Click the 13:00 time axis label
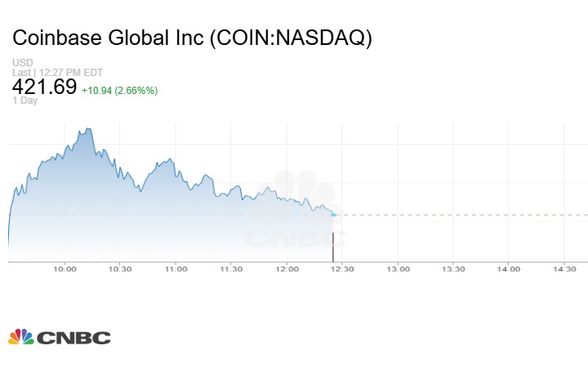 398,270
